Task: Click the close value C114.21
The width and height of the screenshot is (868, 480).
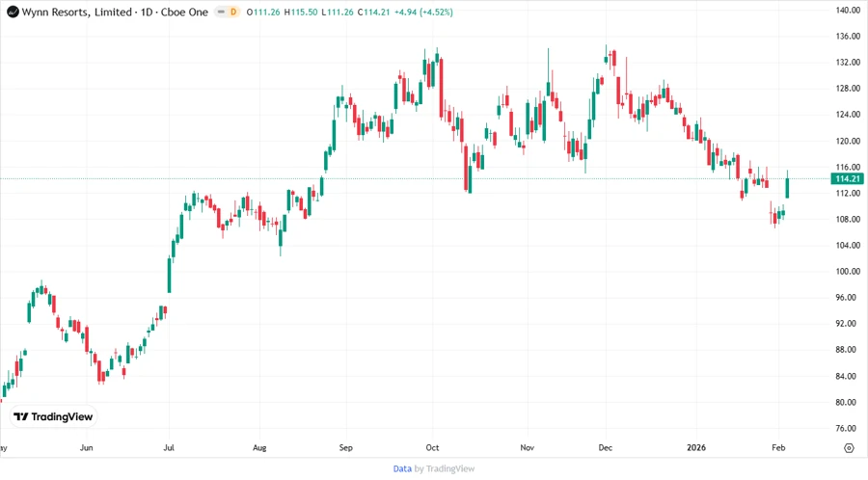Action: tap(373, 13)
